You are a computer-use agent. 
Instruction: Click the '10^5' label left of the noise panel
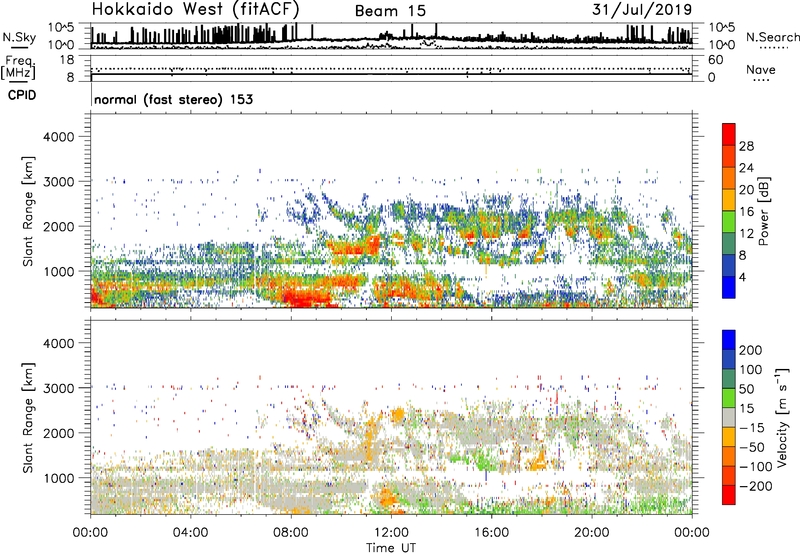pyautogui.click(x=61, y=27)
